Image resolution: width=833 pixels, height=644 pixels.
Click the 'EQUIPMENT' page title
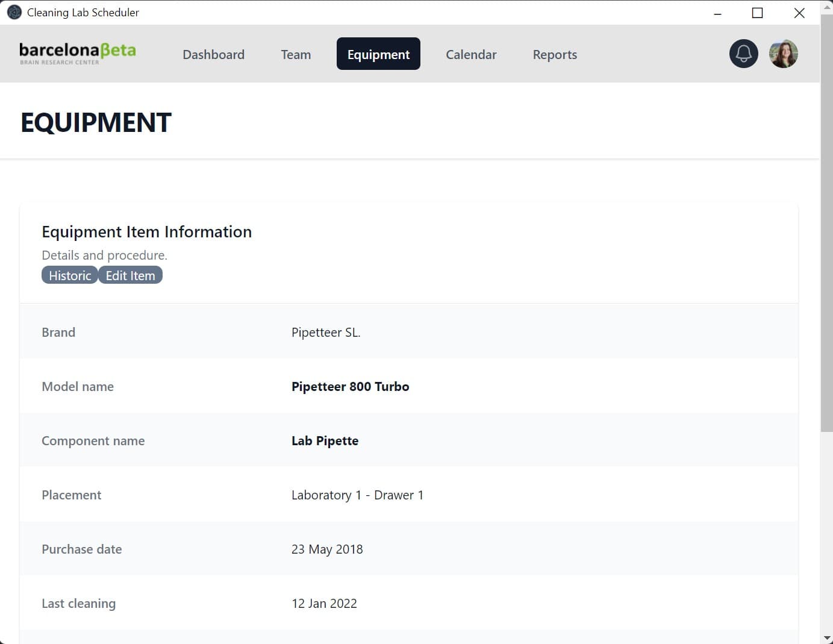[96, 122]
